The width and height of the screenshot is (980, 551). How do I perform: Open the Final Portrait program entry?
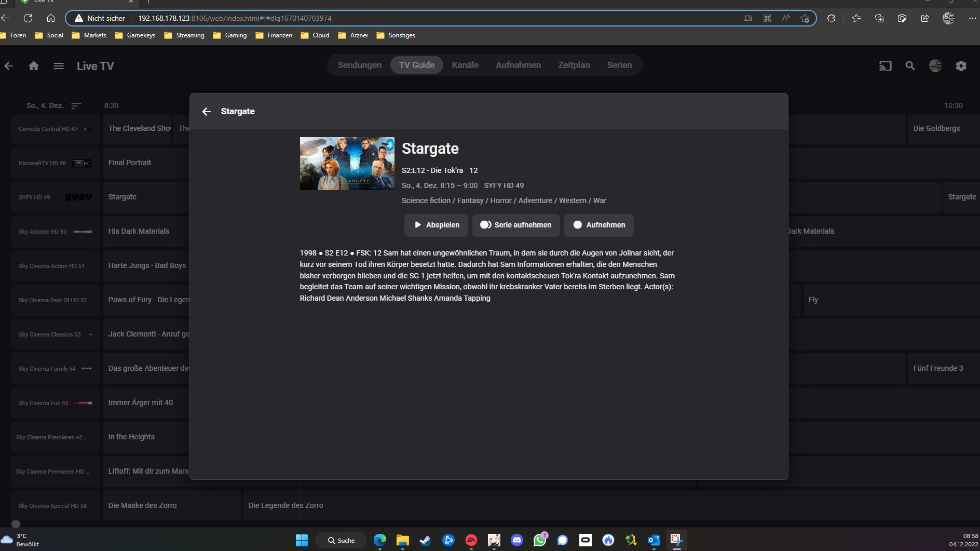[x=146, y=163]
